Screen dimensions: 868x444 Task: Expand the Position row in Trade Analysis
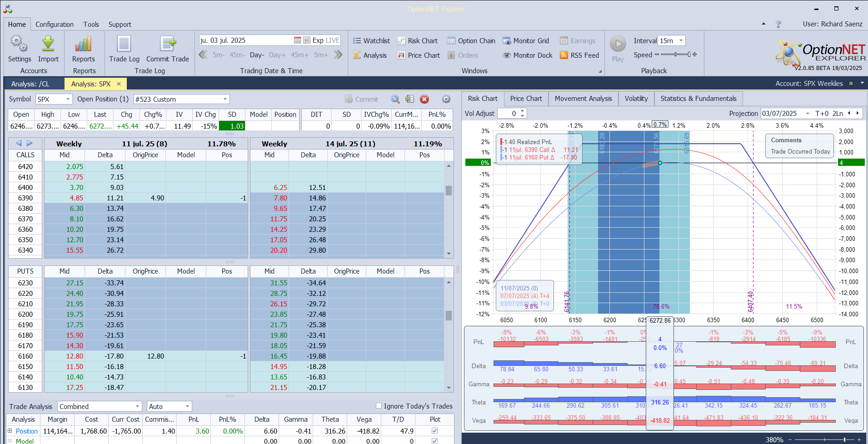10,431
